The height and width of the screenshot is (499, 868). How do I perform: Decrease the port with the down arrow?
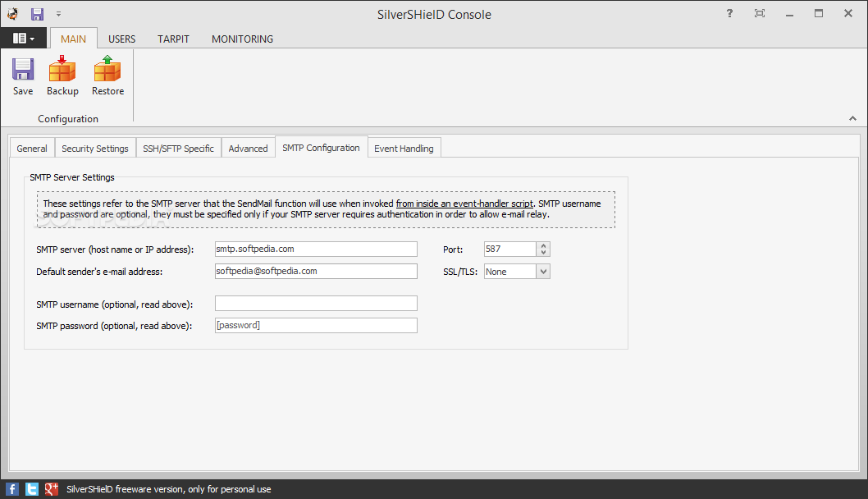click(544, 253)
